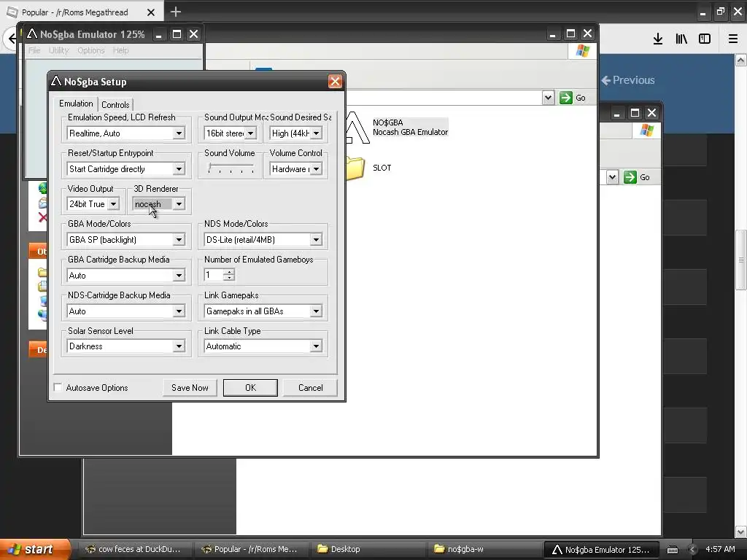Minimize the NoSgba Emulator 125% window
The height and width of the screenshot is (560, 747).
159,34
